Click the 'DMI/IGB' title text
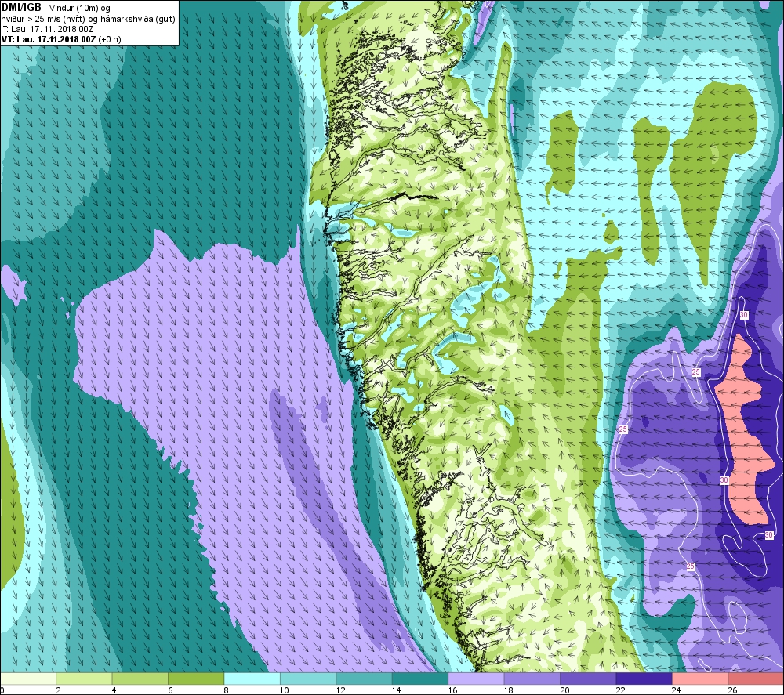Image resolution: width=784 pixels, height=695 pixels. pos(21,7)
